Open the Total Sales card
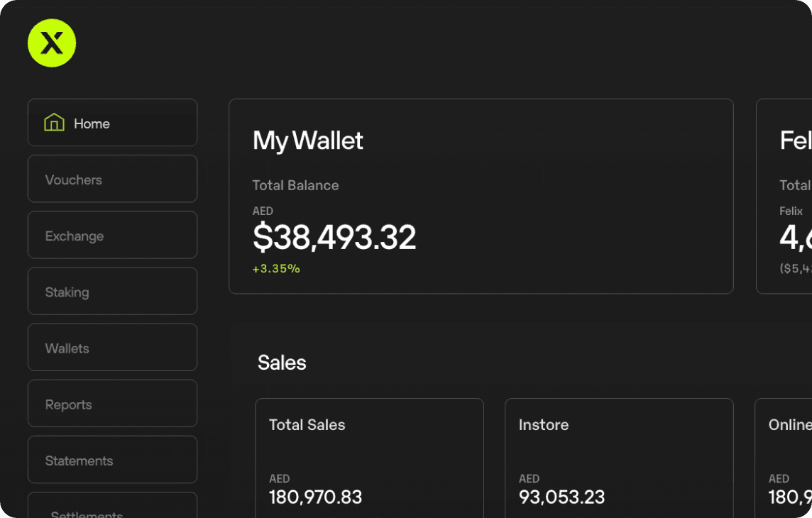812x518 pixels. [369, 458]
